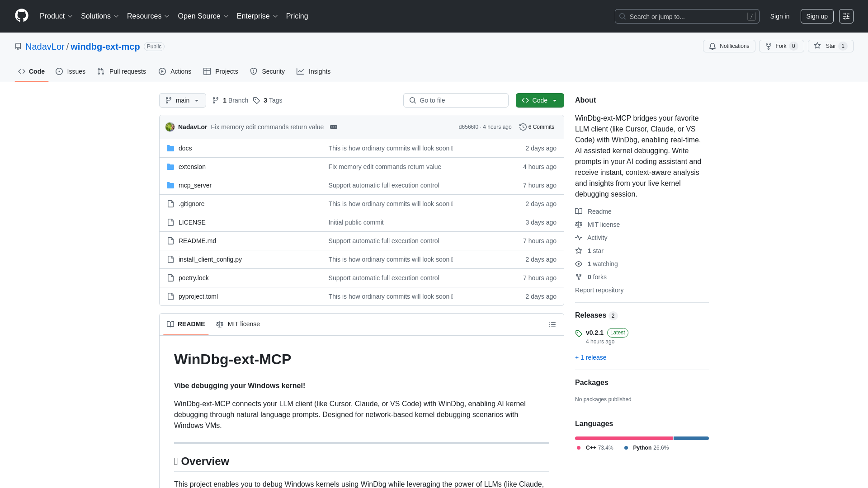Click the mcp_server folder icon
Image resolution: width=868 pixels, height=488 pixels.
[x=170, y=185]
